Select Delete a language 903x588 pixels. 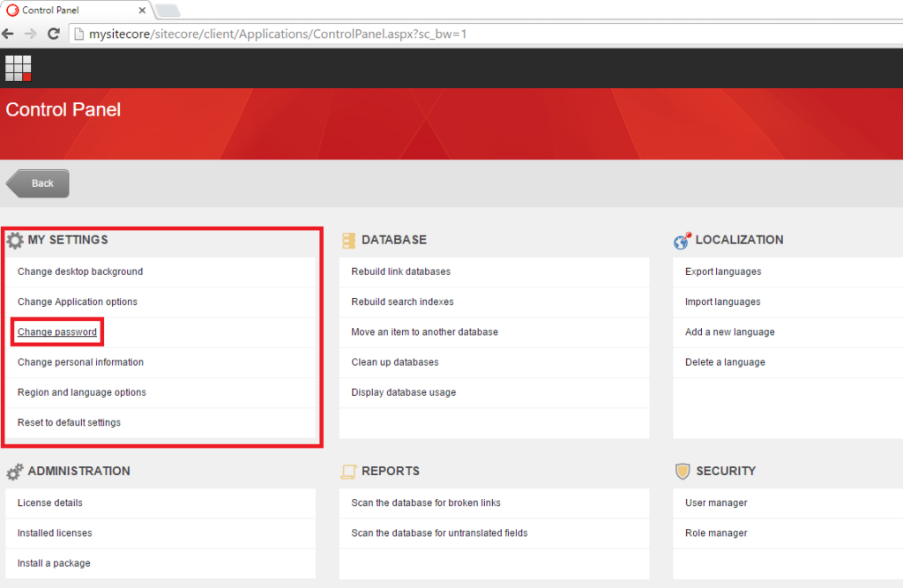(x=725, y=362)
